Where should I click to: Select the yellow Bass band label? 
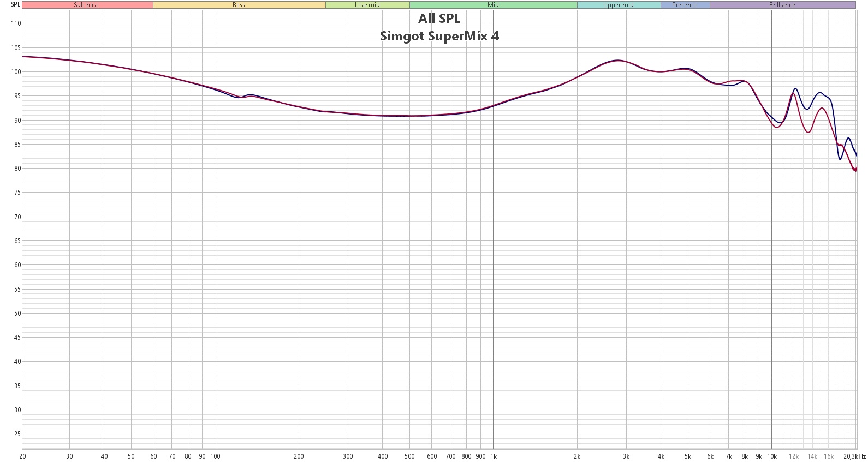tap(239, 5)
